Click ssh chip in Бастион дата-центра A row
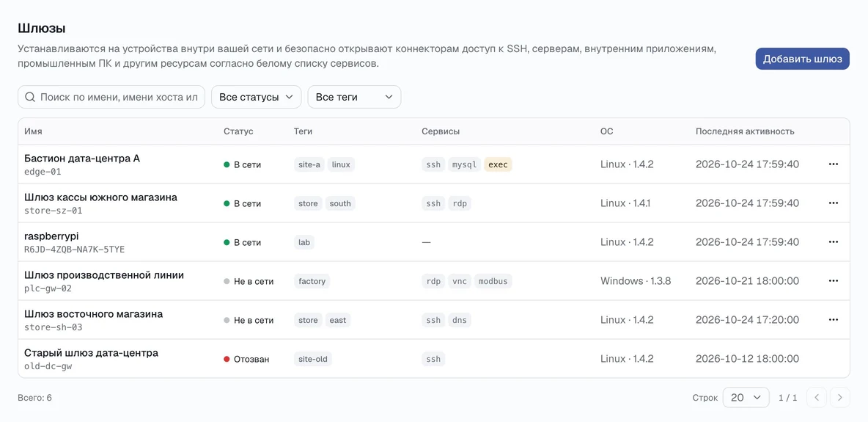The width and height of the screenshot is (868, 422). click(433, 164)
